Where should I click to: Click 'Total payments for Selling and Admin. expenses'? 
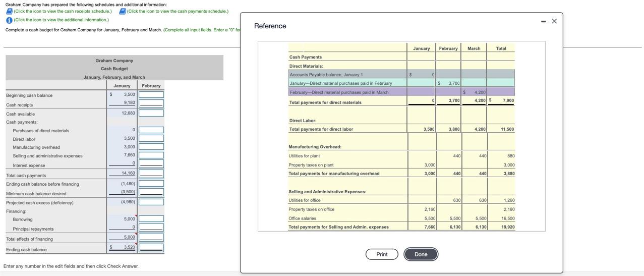coord(338,227)
